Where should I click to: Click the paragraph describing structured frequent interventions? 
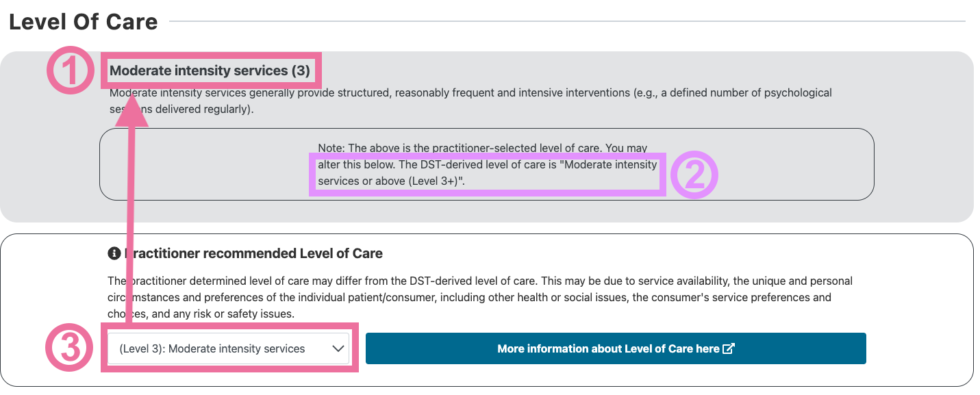tap(470, 101)
